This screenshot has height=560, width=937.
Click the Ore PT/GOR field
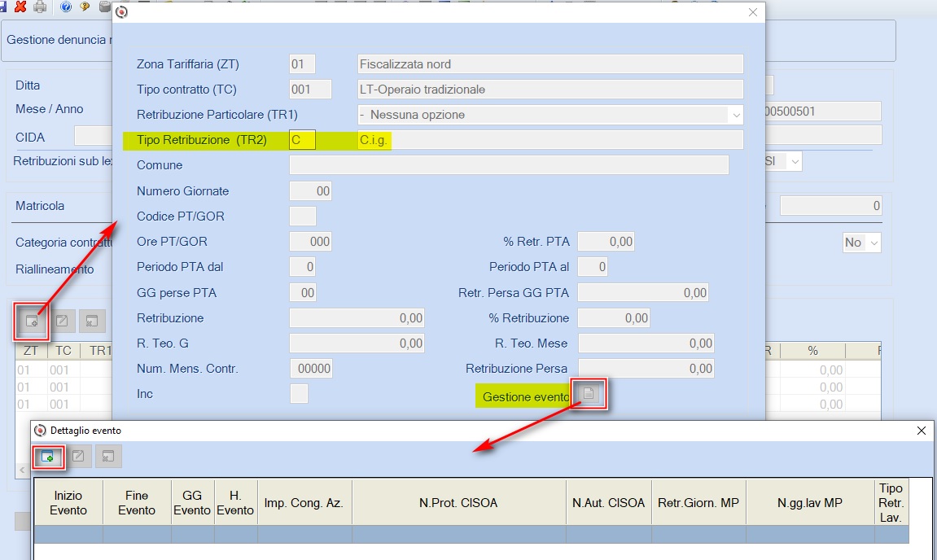[310, 242]
